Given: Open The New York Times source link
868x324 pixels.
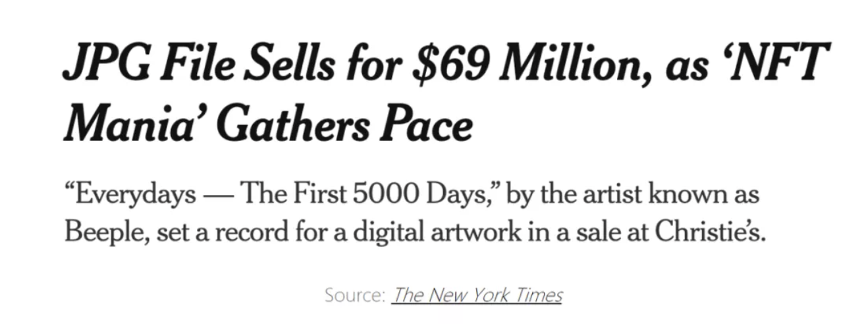Looking at the screenshot, I should (477, 295).
